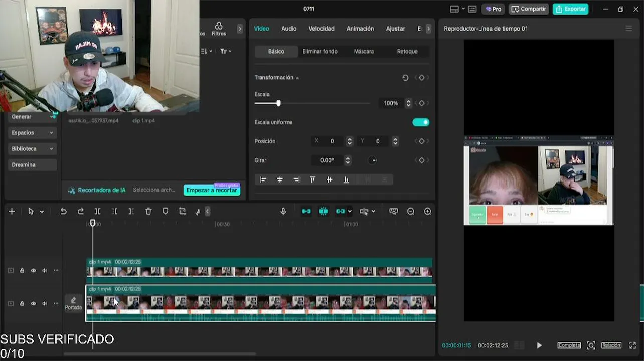
Task: Open the Filtros panel icon
Action: 218,29
